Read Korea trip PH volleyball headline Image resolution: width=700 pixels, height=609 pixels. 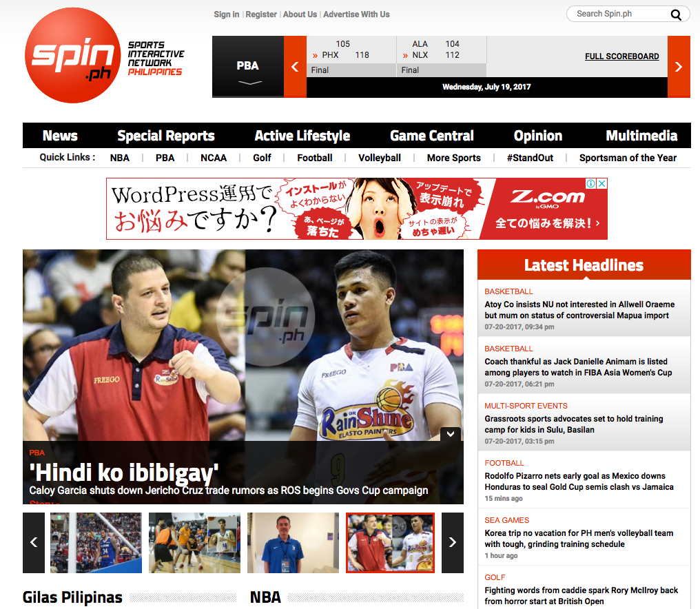[x=579, y=539]
